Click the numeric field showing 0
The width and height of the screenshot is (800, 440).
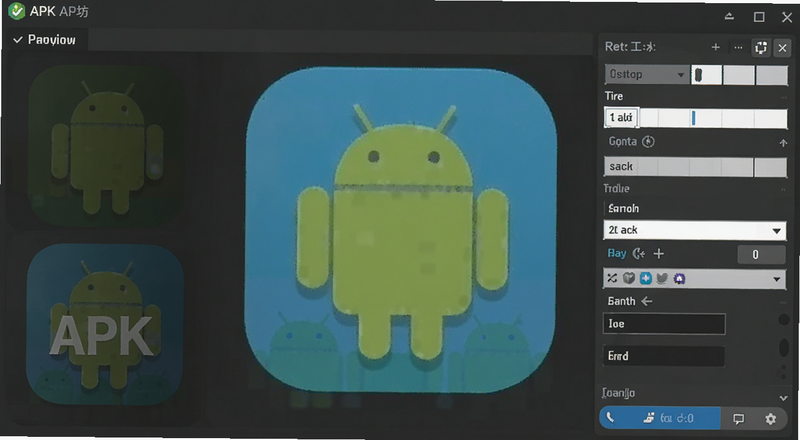(761, 255)
